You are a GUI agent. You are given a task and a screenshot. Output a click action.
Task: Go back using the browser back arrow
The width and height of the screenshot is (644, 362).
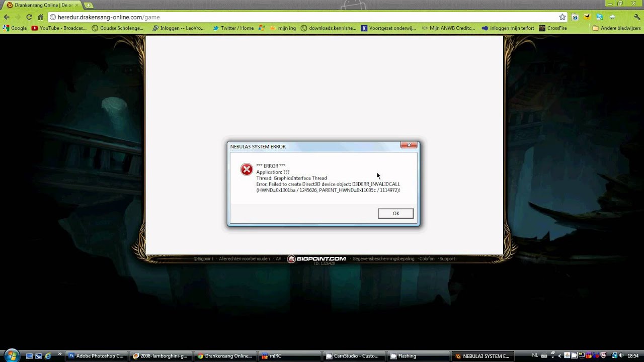7,17
